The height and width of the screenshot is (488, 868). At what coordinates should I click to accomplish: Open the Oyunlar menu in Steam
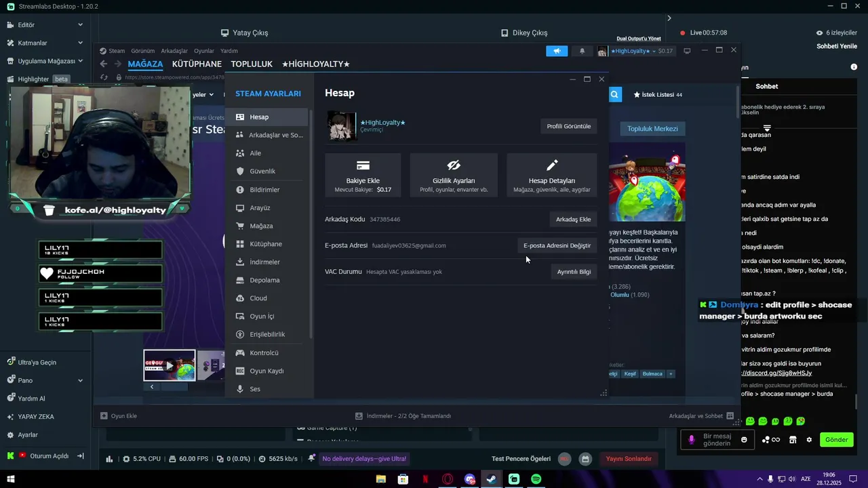coord(204,51)
